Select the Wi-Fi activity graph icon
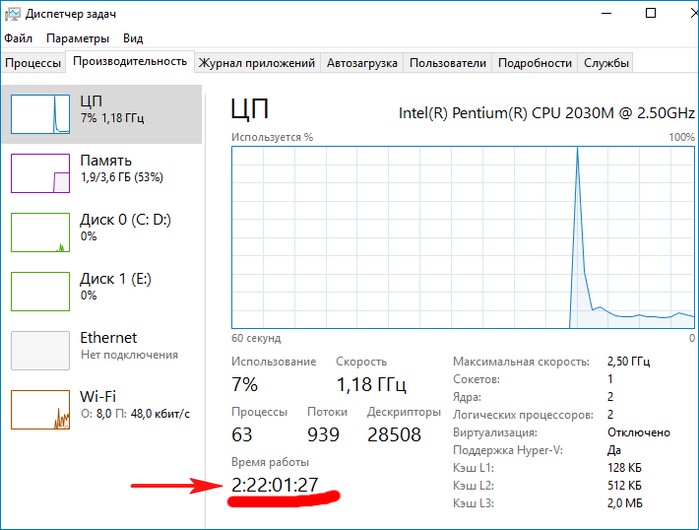Image resolution: width=699 pixels, height=530 pixels. (40, 408)
